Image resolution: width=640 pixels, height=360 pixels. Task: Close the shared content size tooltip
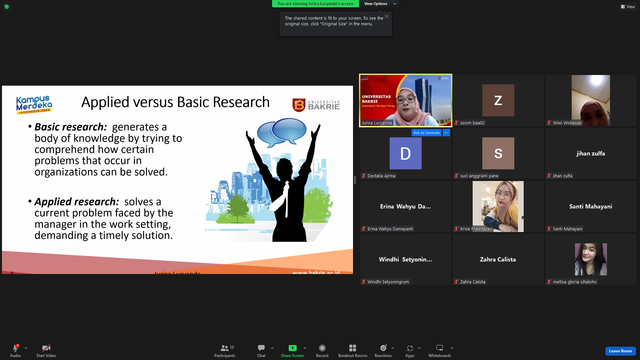pos(387,16)
